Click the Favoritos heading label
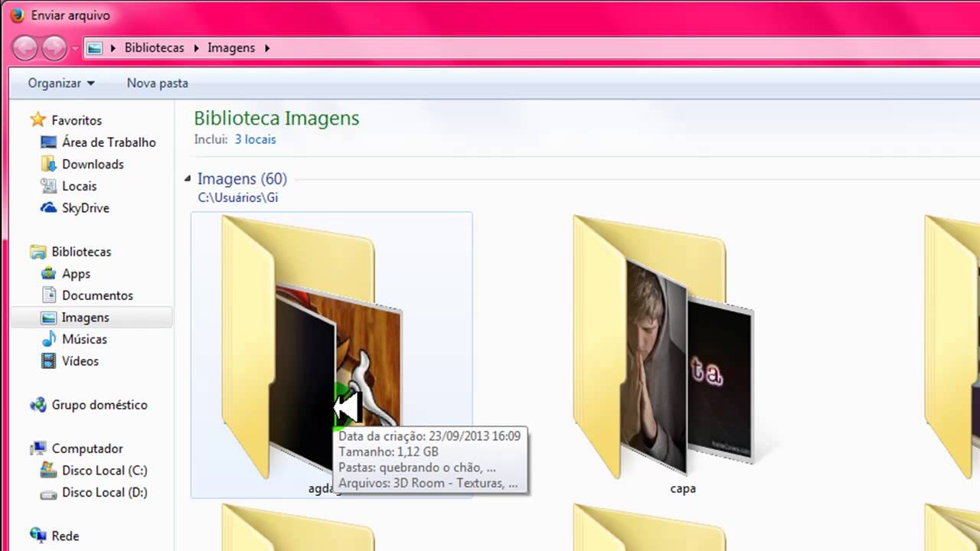 pos(77,120)
